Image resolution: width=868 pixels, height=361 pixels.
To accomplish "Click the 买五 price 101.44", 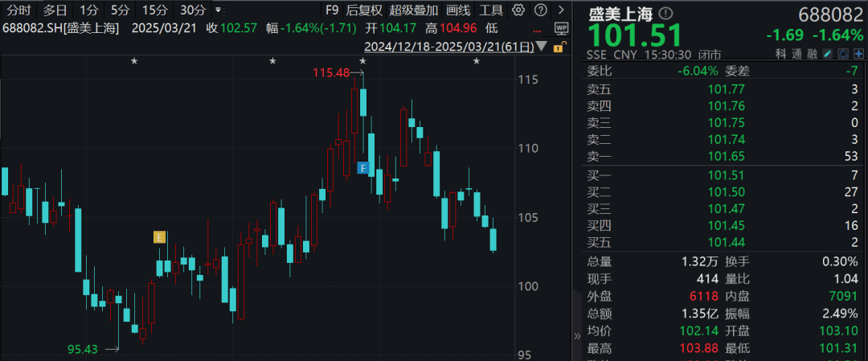I will pos(727,242).
